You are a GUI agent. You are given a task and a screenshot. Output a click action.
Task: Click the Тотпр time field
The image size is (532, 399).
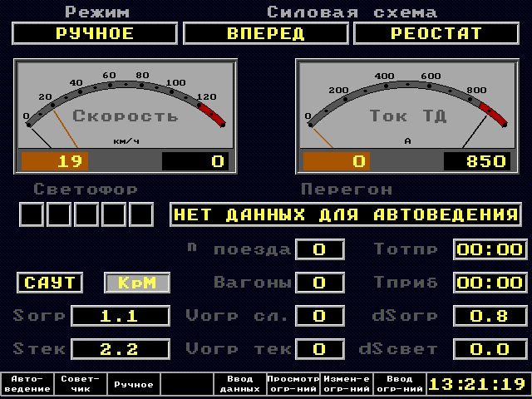(490, 249)
